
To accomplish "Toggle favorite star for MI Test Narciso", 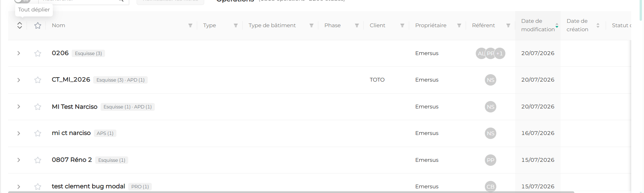I will [38, 107].
